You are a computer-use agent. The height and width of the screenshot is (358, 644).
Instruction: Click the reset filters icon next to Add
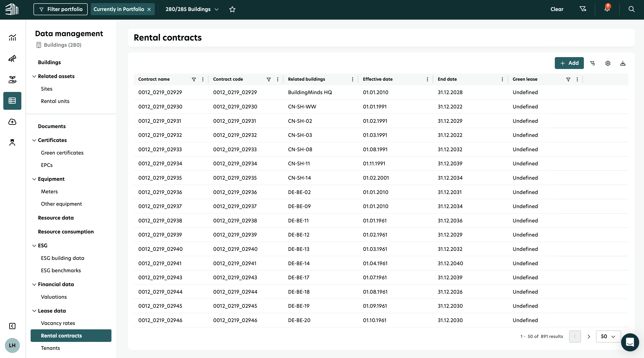pos(592,63)
